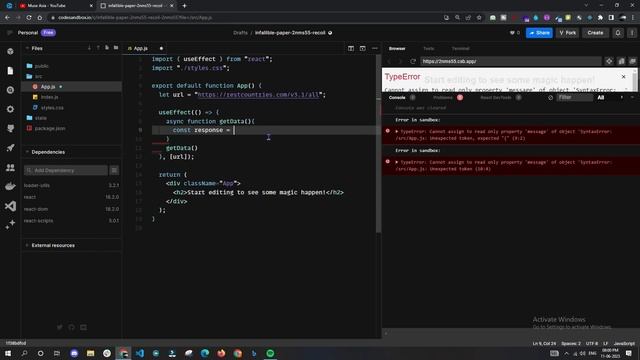Refresh the preview browser
The image size is (640, 360).
tap(413, 61)
